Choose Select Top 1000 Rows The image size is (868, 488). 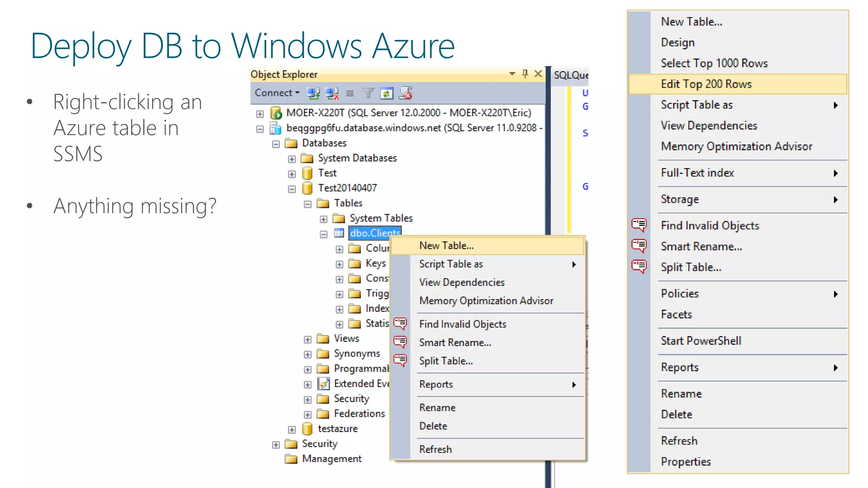pos(738,63)
